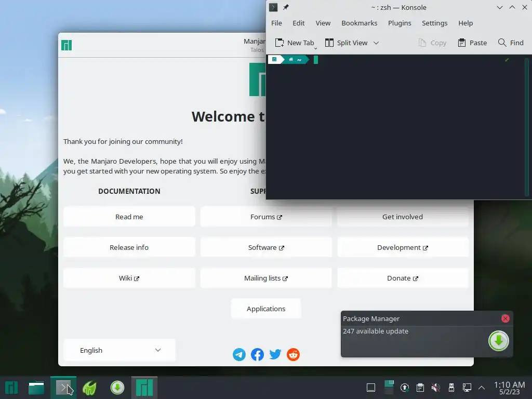Click the Read me button
Viewport: 532px width, 399px height.
(129, 217)
